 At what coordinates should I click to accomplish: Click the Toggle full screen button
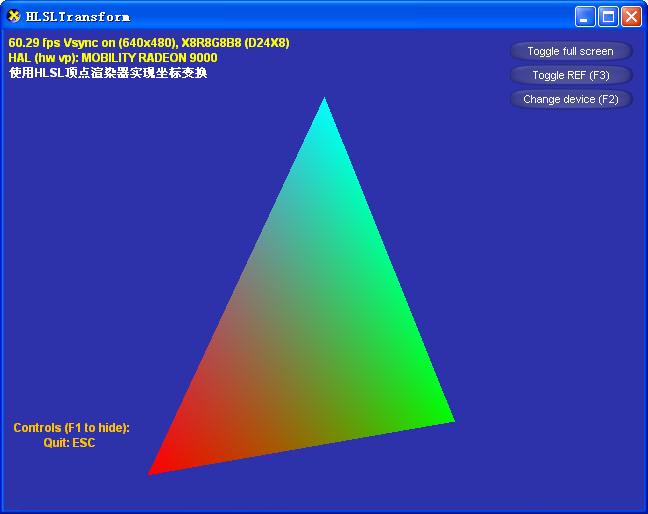(571, 51)
